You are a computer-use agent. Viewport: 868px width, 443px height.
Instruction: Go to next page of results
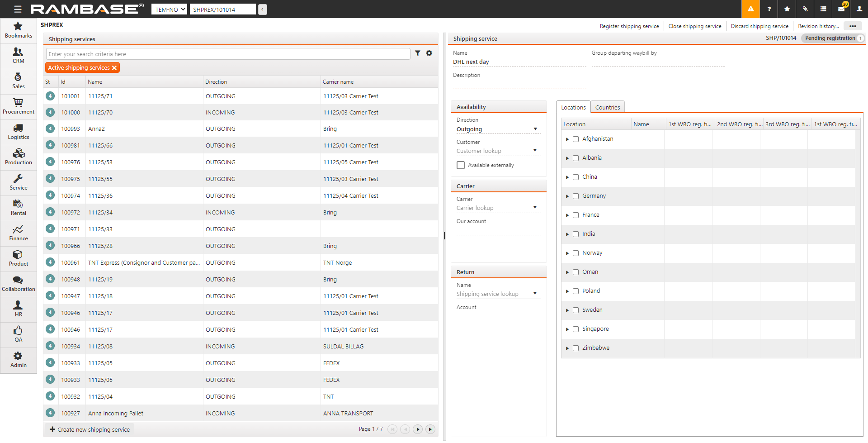[x=418, y=429]
